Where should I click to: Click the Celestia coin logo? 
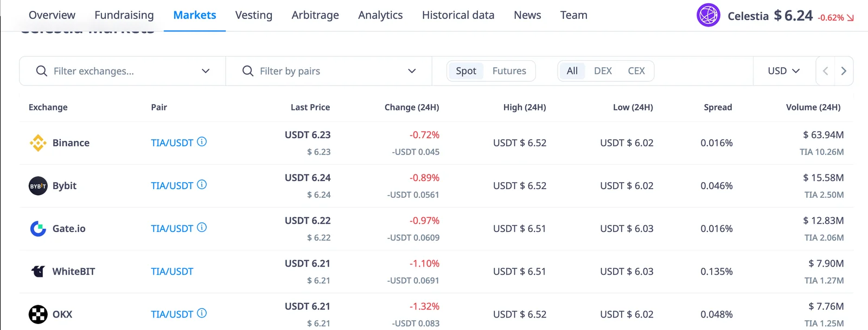709,15
